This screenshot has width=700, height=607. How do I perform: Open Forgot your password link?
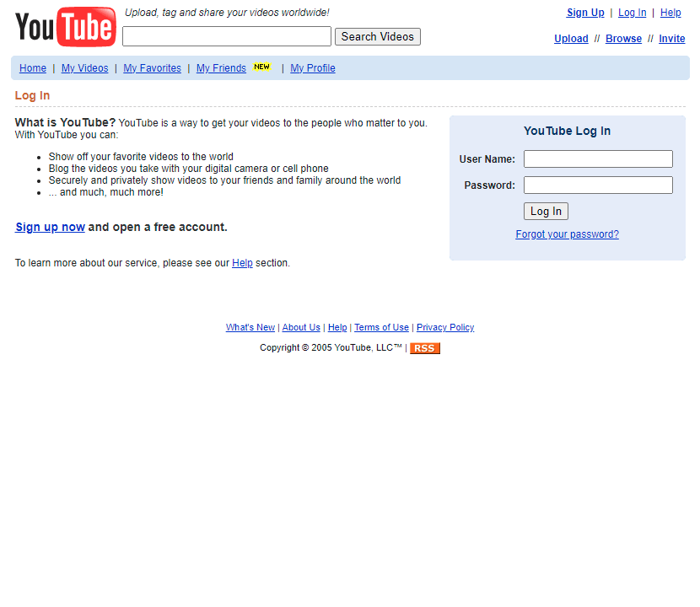coord(567,234)
